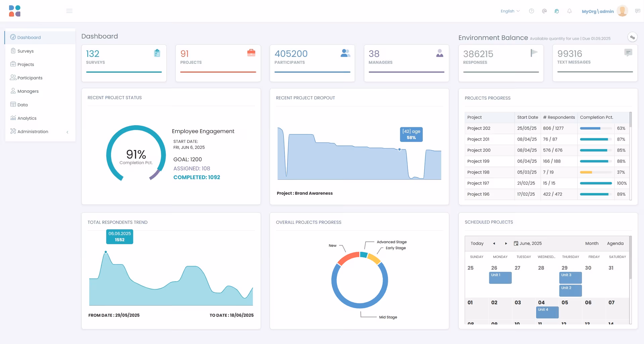This screenshot has height=344, width=644.
Task: Open the help question mark icon
Action: 531,11
